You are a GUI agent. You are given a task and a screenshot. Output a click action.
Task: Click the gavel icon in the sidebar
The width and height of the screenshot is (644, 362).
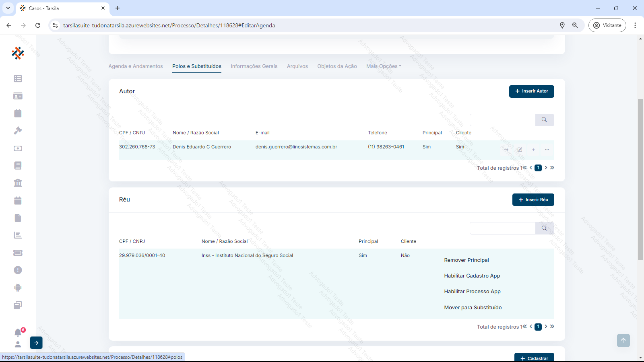click(x=18, y=131)
